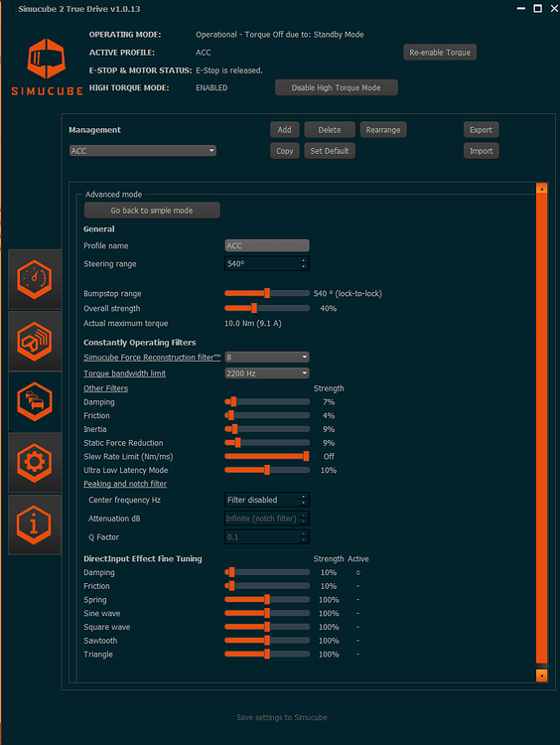Click the Other Filters link
This screenshot has height=745, width=560.
[x=105, y=388]
